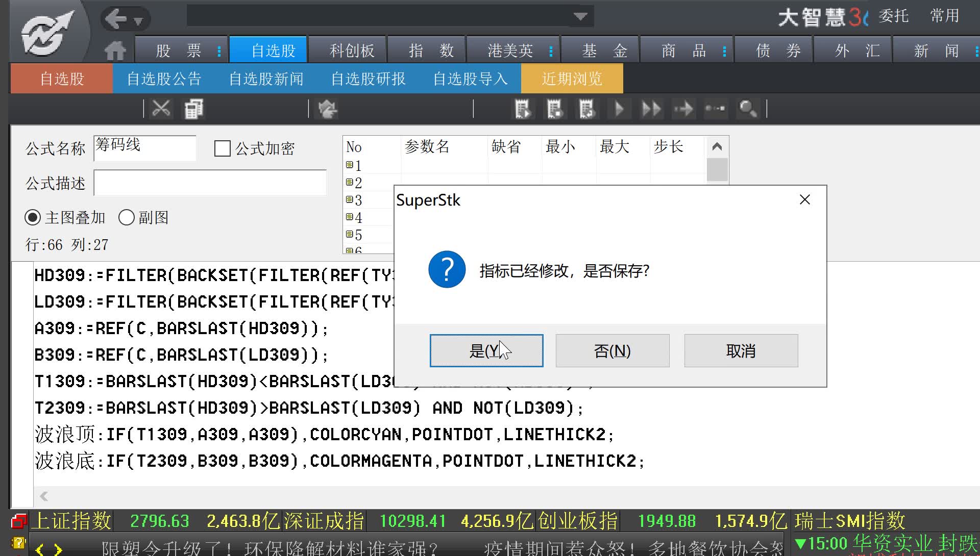Click the red window-stack status icon
980x556 pixels.
click(x=18, y=521)
